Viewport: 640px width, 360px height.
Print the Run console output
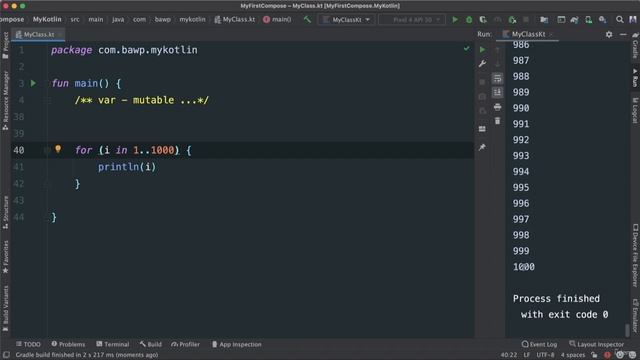point(497,107)
